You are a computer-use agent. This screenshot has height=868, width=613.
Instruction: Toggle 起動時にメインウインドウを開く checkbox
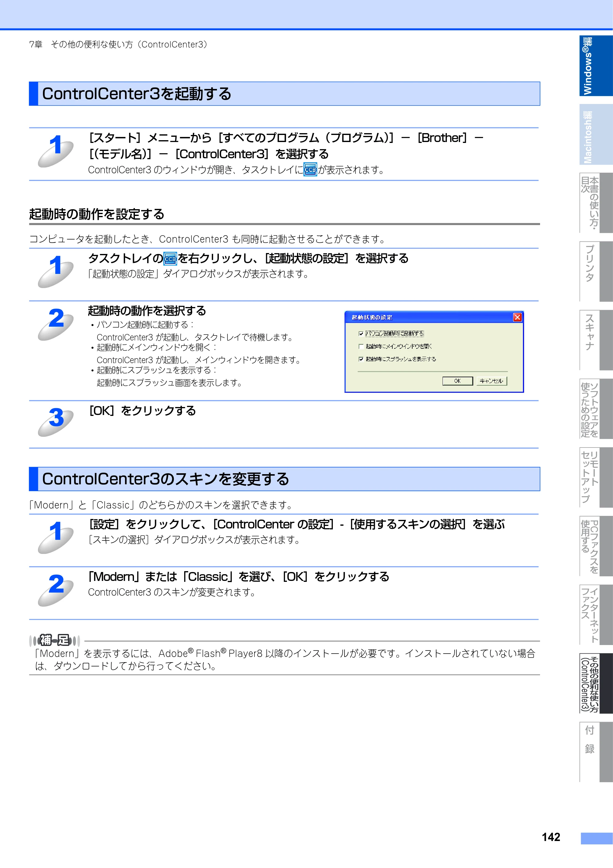click(361, 346)
